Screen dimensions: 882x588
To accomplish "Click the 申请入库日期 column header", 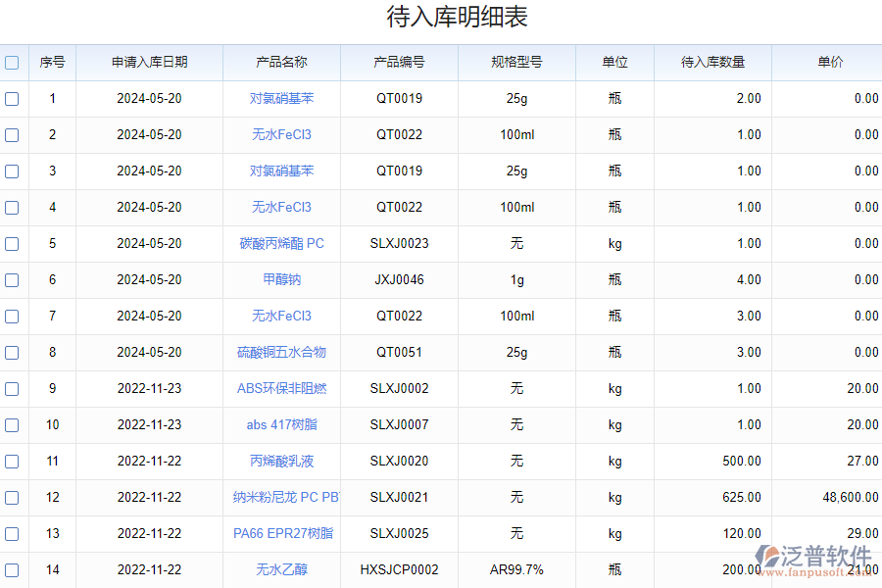I will point(149,62).
